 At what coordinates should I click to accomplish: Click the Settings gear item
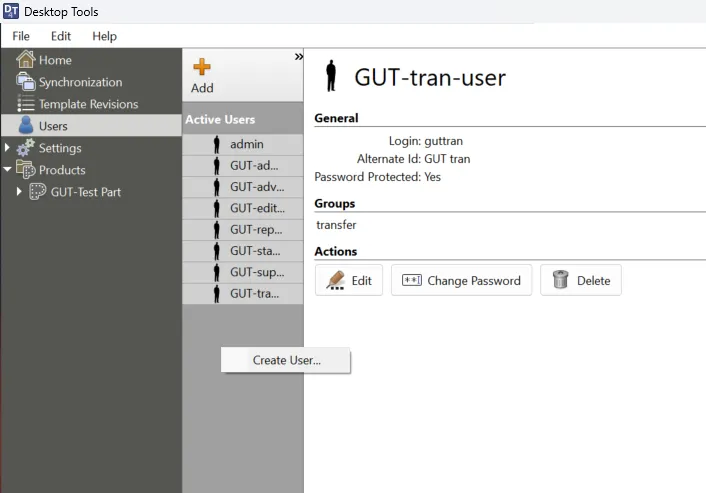pos(59,148)
